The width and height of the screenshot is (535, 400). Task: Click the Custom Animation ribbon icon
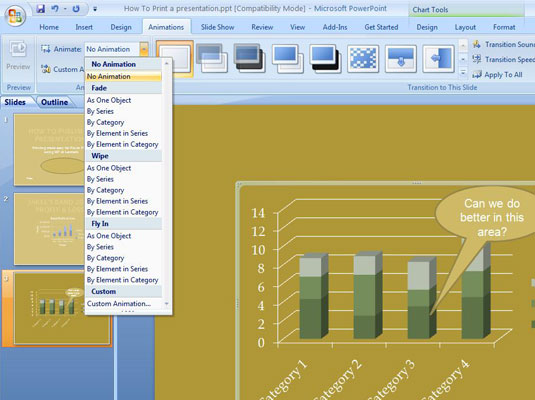tap(46, 69)
